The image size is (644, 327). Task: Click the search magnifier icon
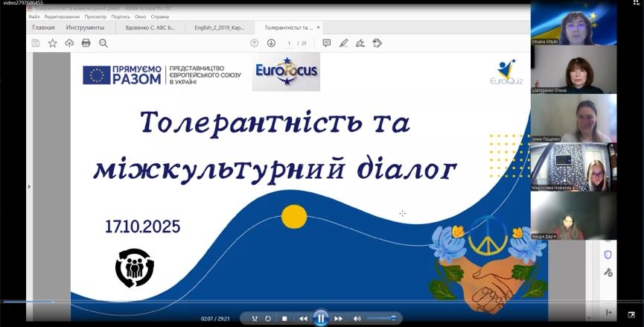pos(103,43)
